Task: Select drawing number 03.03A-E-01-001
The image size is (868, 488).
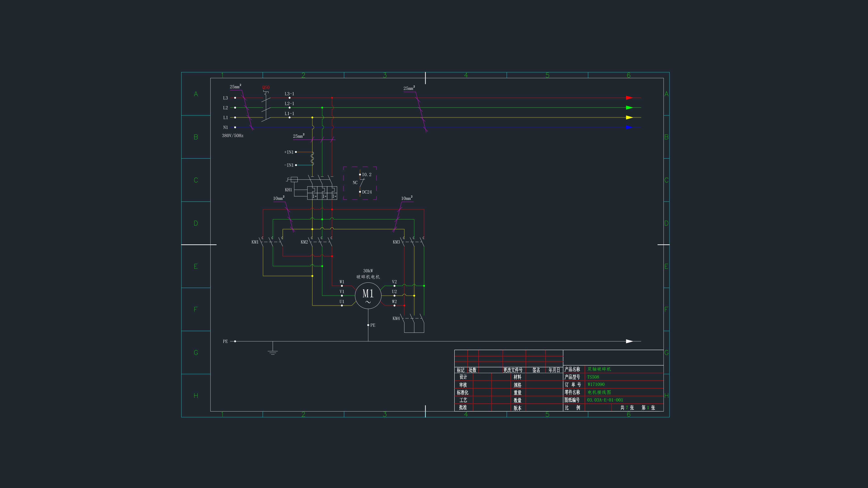Action: 605,400
